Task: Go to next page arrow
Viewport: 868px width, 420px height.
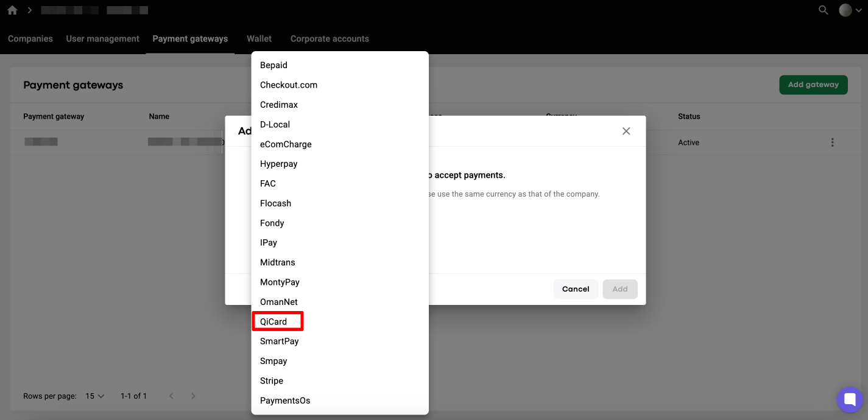Action: [193, 396]
